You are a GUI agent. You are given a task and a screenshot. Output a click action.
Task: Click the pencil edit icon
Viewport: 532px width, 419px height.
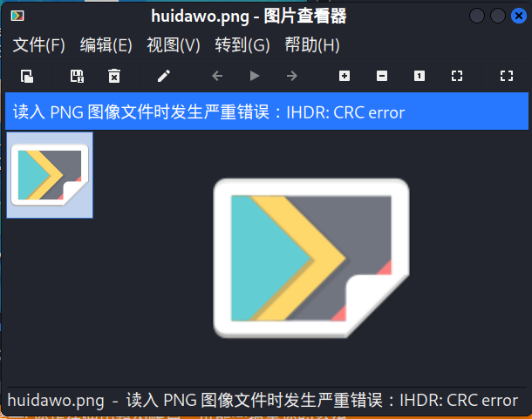[x=164, y=76]
